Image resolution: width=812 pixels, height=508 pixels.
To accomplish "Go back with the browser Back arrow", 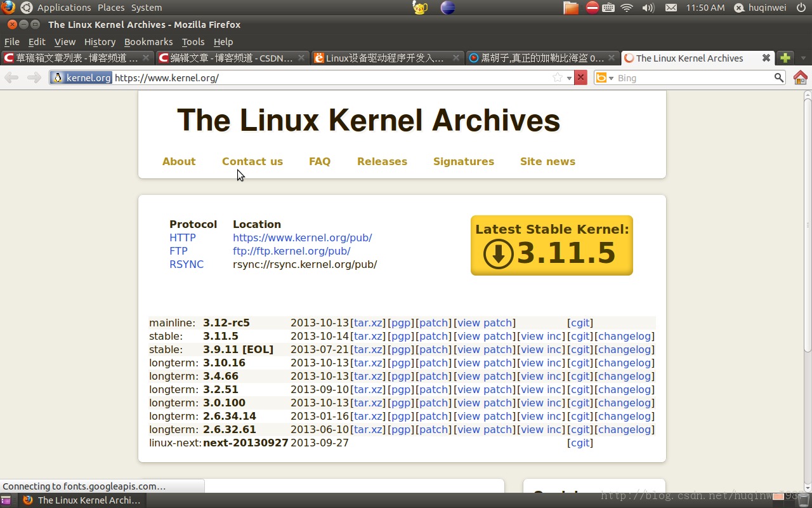I will (11, 77).
